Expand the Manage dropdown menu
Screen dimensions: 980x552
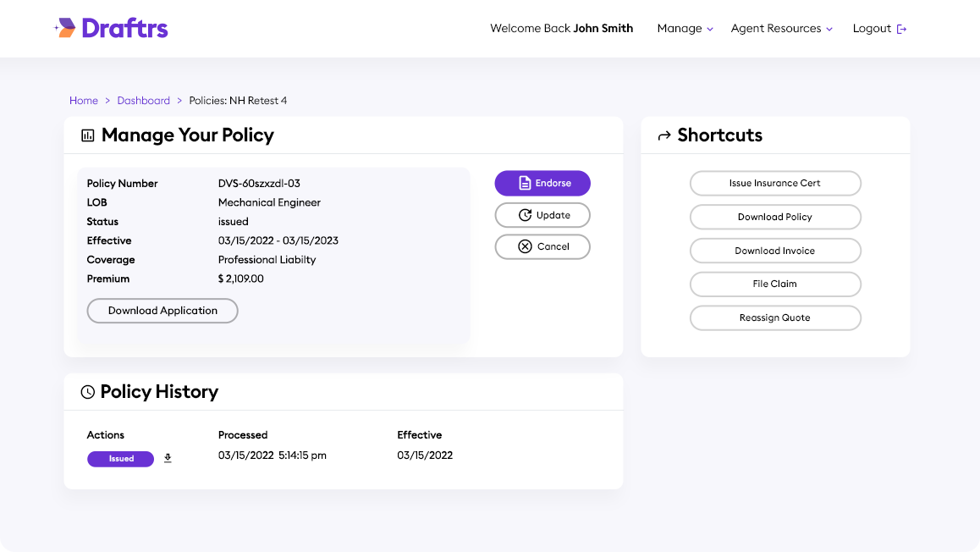pyautogui.click(x=685, y=29)
